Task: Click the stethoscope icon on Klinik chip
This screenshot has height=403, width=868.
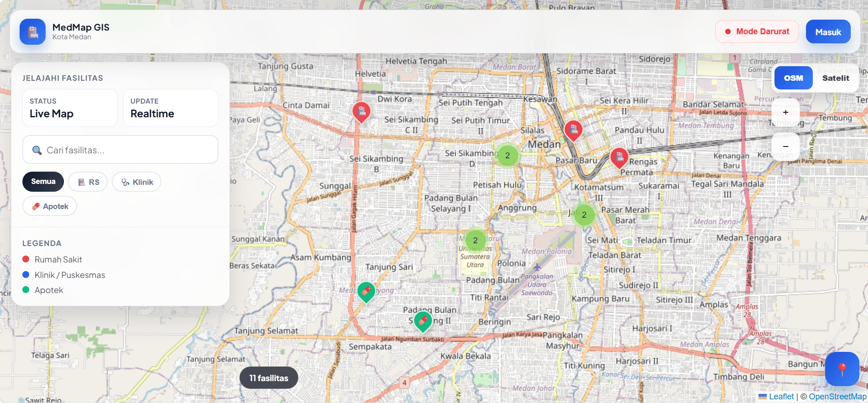Action: point(125,182)
